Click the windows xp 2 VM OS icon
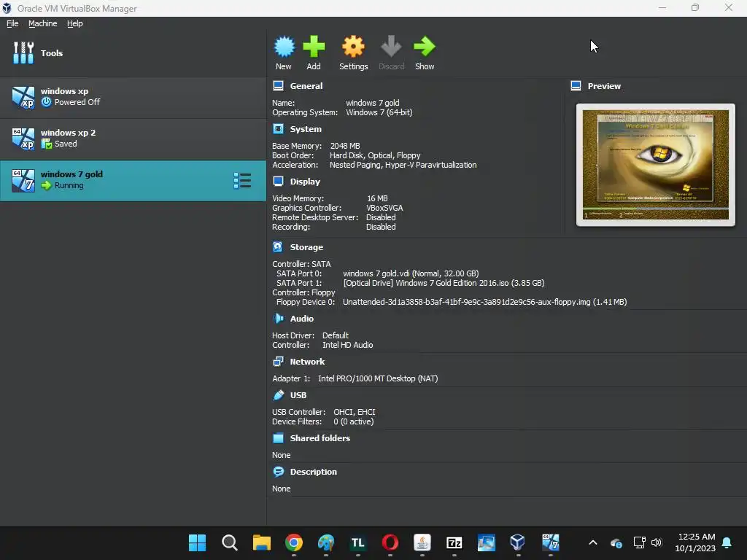 pyautogui.click(x=23, y=139)
